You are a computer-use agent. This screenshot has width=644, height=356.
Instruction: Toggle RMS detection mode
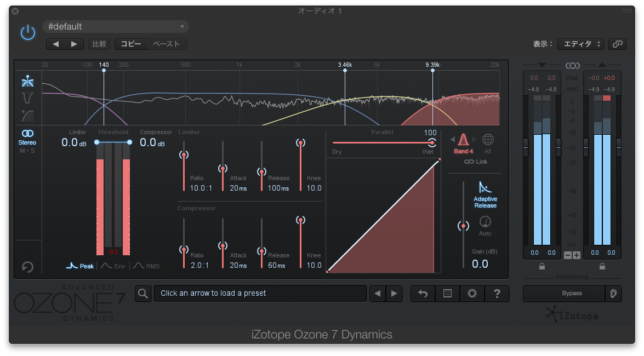click(x=146, y=266)
